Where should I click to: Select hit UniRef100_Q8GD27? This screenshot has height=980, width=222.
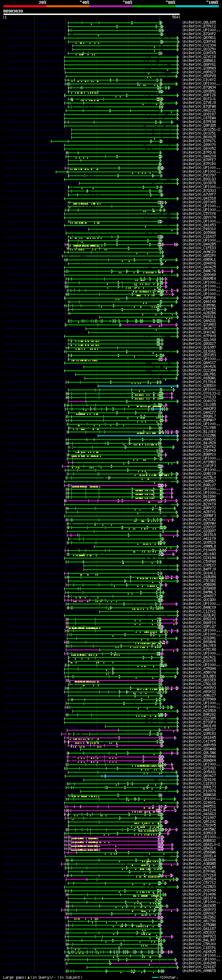(x=199, y=343)
